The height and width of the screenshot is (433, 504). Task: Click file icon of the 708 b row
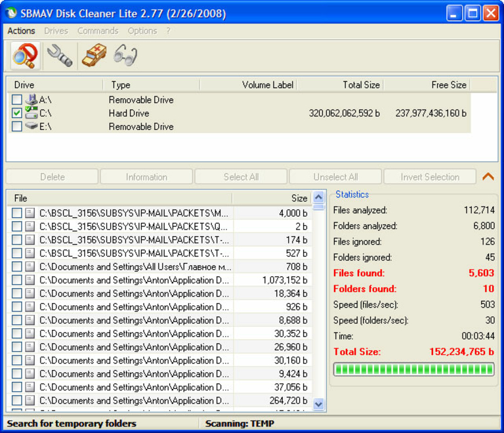coord(30,266)
